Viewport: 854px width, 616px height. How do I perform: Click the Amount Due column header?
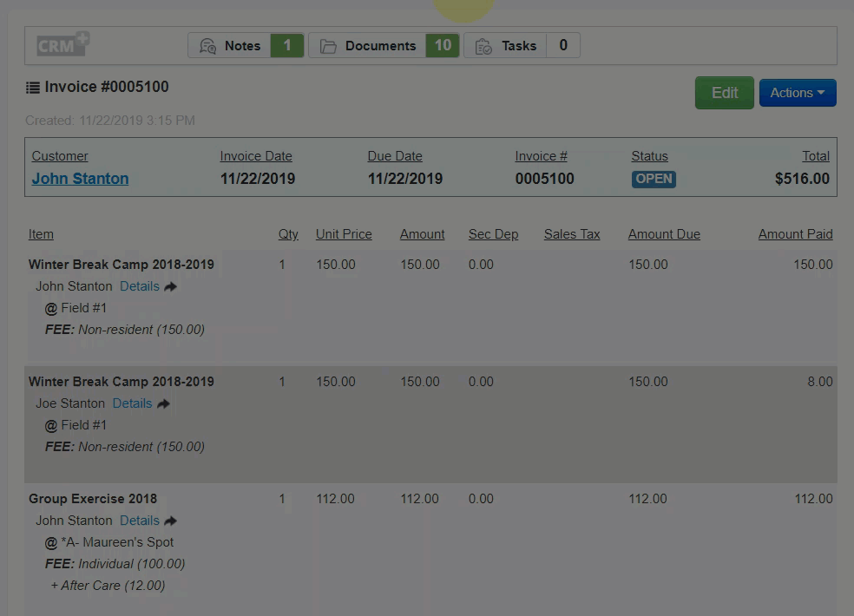[664, 234]
